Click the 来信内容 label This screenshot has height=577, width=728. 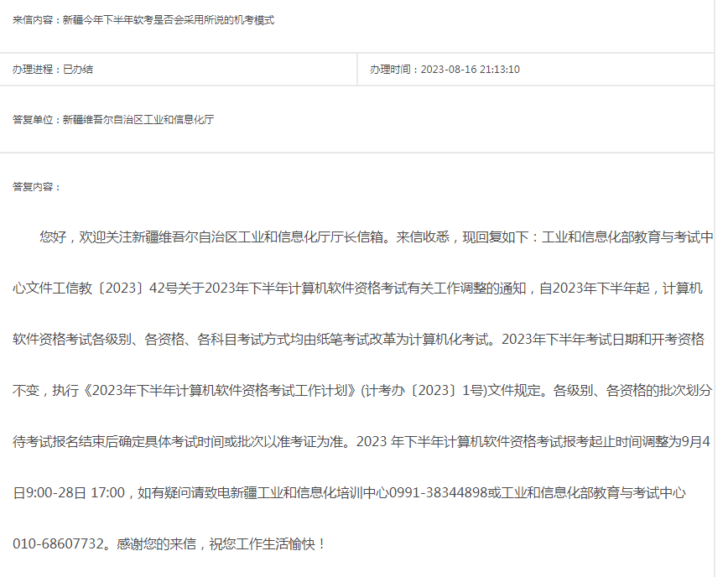coord(32,21)
